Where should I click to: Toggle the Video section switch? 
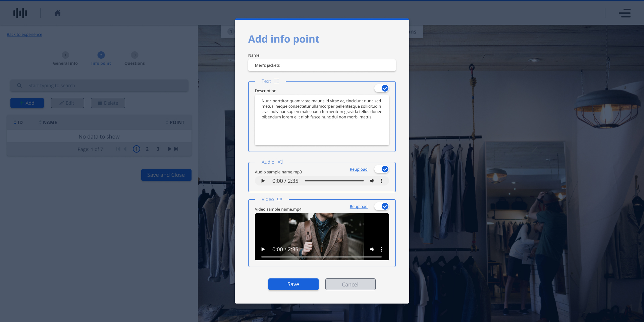pos(382,206)
